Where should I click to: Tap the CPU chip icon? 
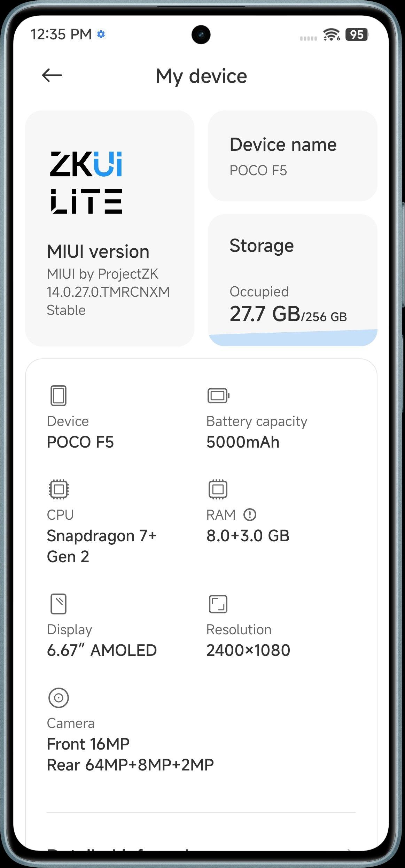click(x=59, y=489)
